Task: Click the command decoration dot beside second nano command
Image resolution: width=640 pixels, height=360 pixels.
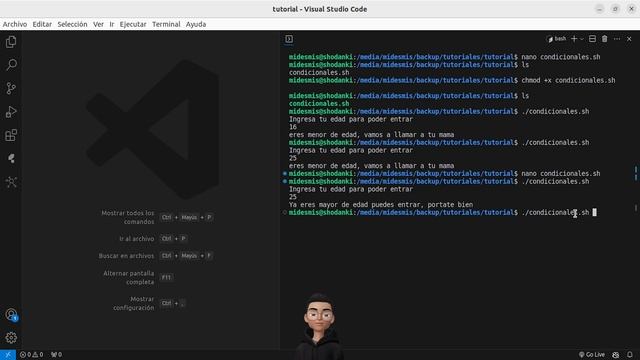Action: pos(284,173)
